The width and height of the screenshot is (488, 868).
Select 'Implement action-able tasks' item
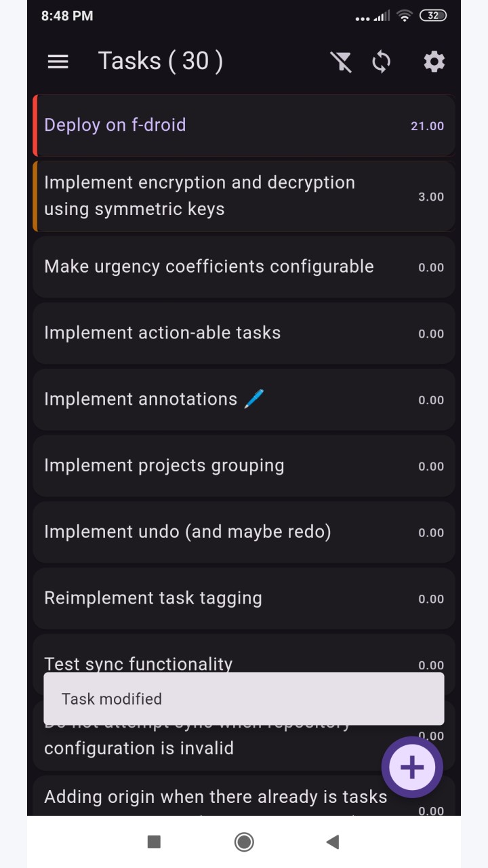point(244,333)
